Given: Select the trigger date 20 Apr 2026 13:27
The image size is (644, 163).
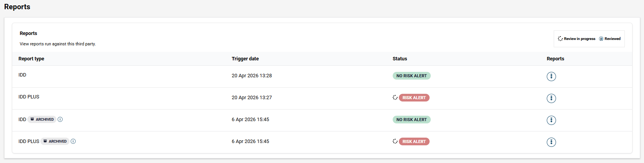Looking at the screenshot, I should (x=252, y=97).
